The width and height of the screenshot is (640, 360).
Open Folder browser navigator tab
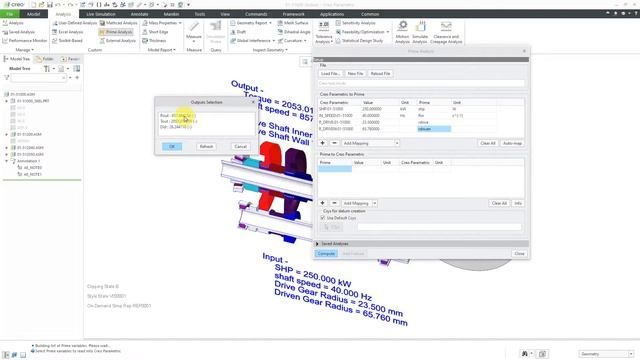click(45, 59)
